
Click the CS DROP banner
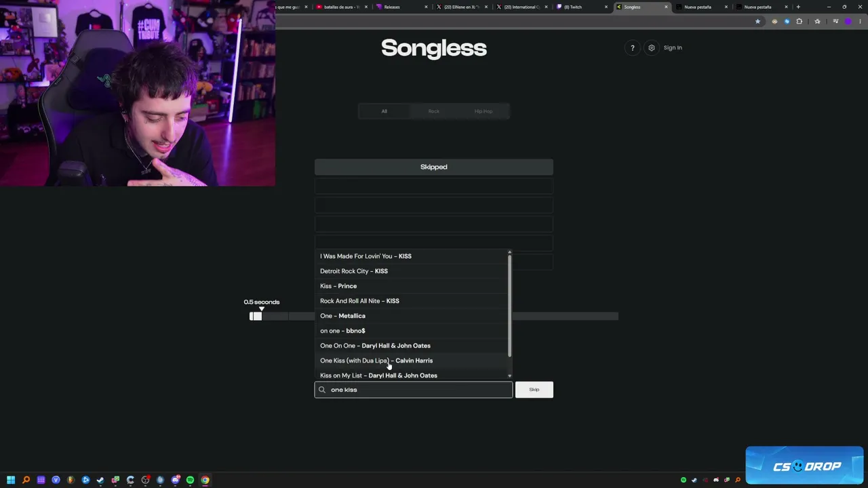pos(804,466)
